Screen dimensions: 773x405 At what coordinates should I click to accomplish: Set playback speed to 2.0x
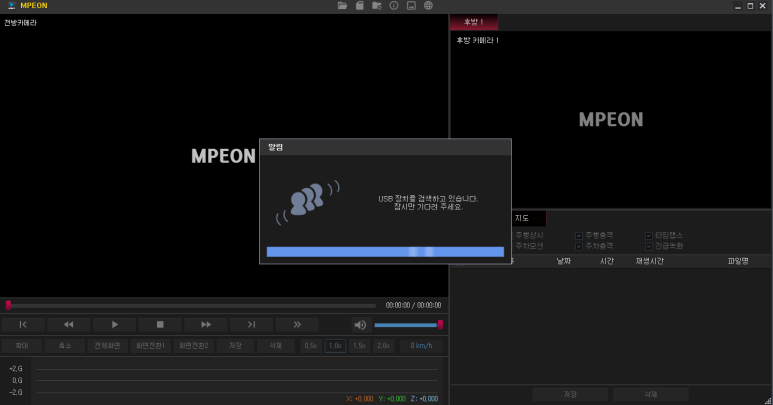384,345
